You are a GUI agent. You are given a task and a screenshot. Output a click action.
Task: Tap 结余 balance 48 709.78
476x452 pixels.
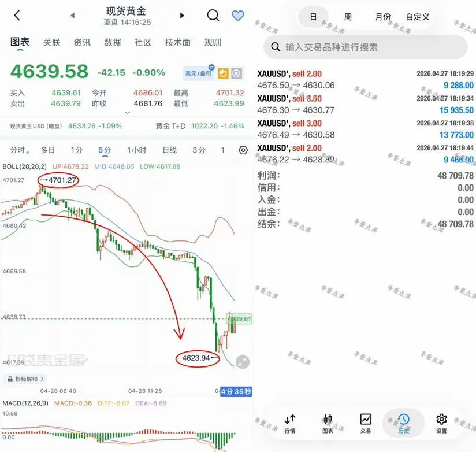pos(455,224)
